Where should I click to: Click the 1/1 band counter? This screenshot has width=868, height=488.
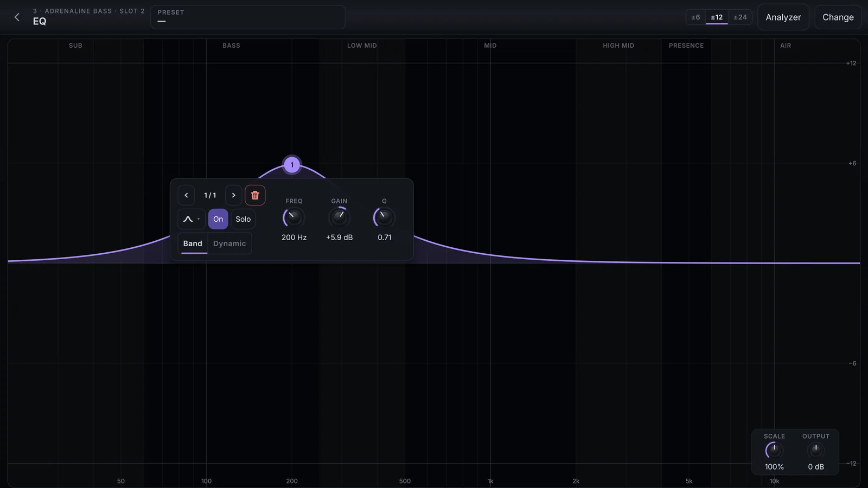pyautogui.click(x=210, y=195)
